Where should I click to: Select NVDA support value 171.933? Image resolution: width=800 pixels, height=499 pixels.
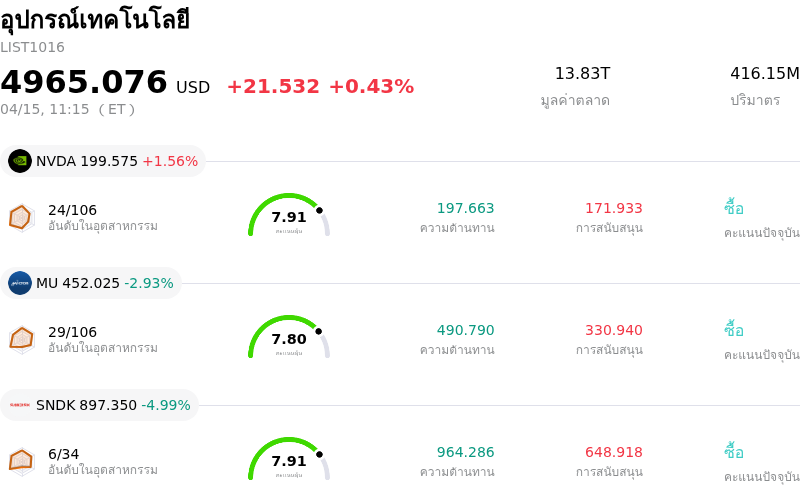pos(613,208)
